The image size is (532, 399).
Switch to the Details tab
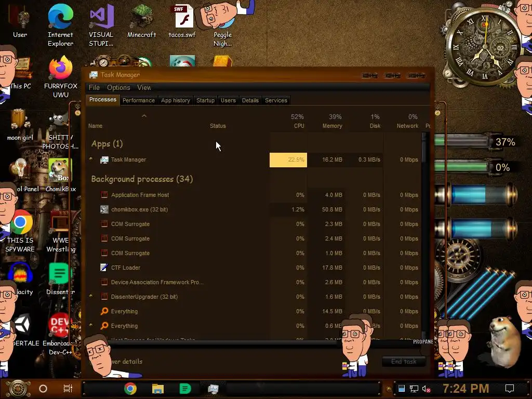click(x=250, y=100)
